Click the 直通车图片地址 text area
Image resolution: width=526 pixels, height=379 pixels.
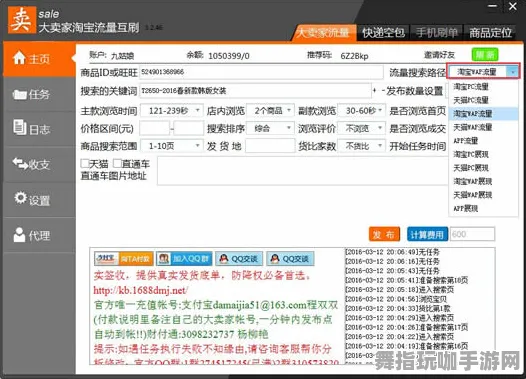pyautogui.click(x=303, y=171)
